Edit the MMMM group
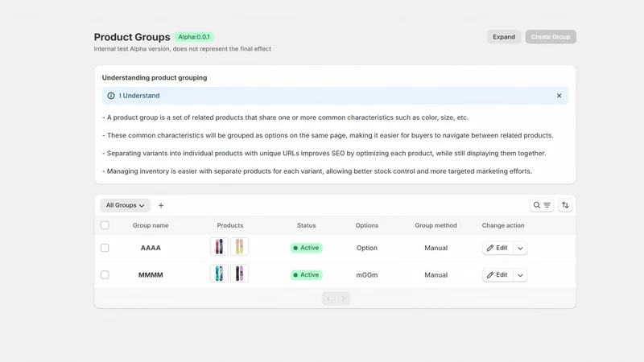The height and width of the screenshot is (362, 644). coord(497,275)
